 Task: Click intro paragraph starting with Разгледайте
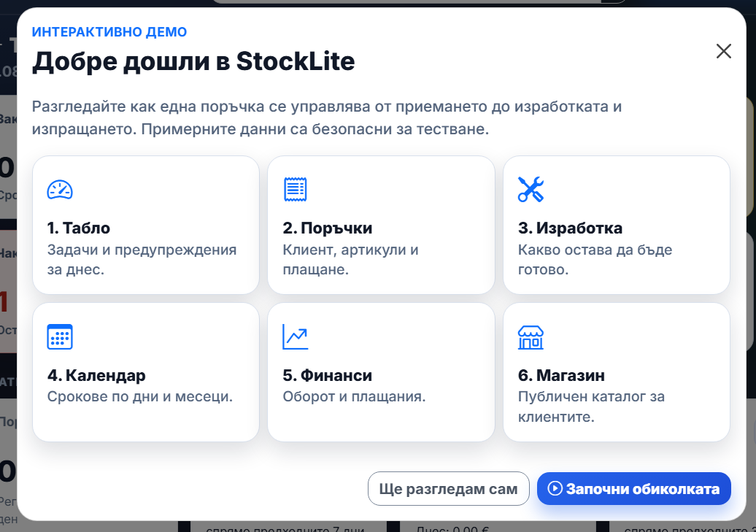(x=327, y=117)
